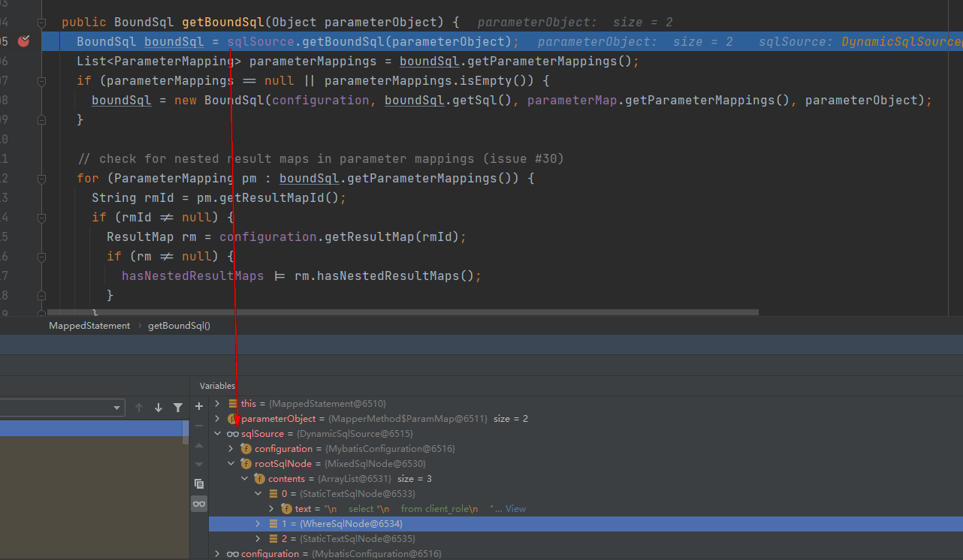This screenshot has width=963, height=560.
Task: Click move watch down triangle icon
Action: tap(199, 464)
